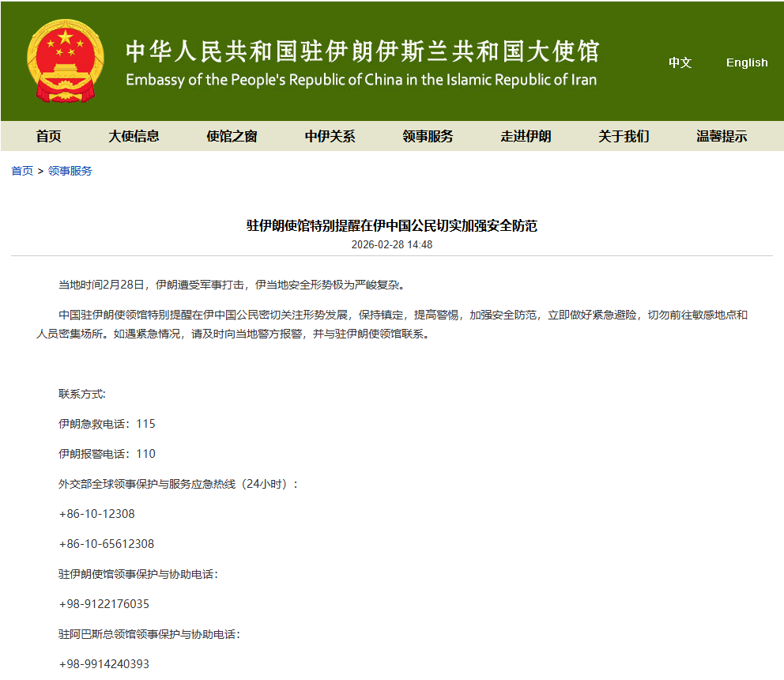This screenshot has height=680, width=784.
Task: Open the 温馨提示 menu item
Action: click(x=720, y=136)
